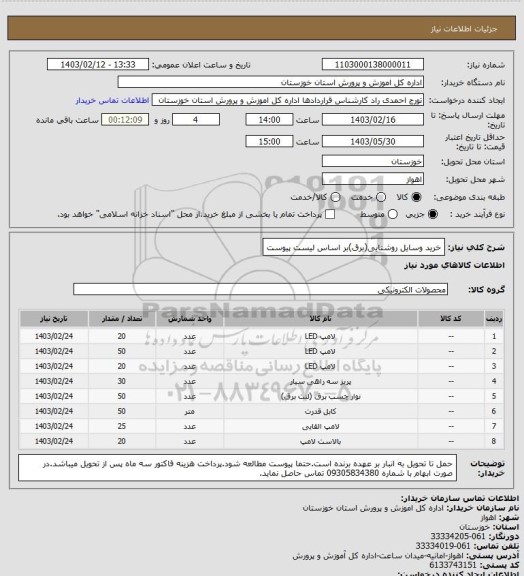Click the postal code 6133743151
Viewport: 524px width, 576px height.
(453, 565)
